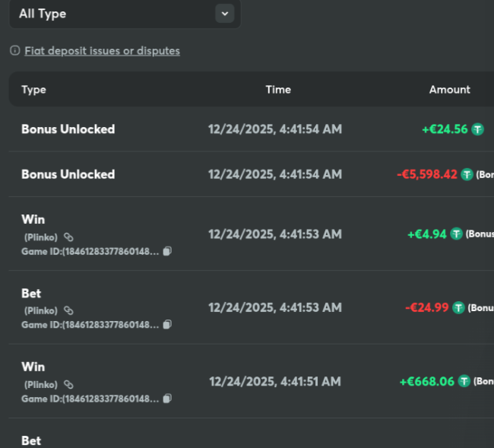This screenshot has height=448, width=494.
Task: Click link icon beside Plinko in +€668.06 Win row
Action: 68,384
